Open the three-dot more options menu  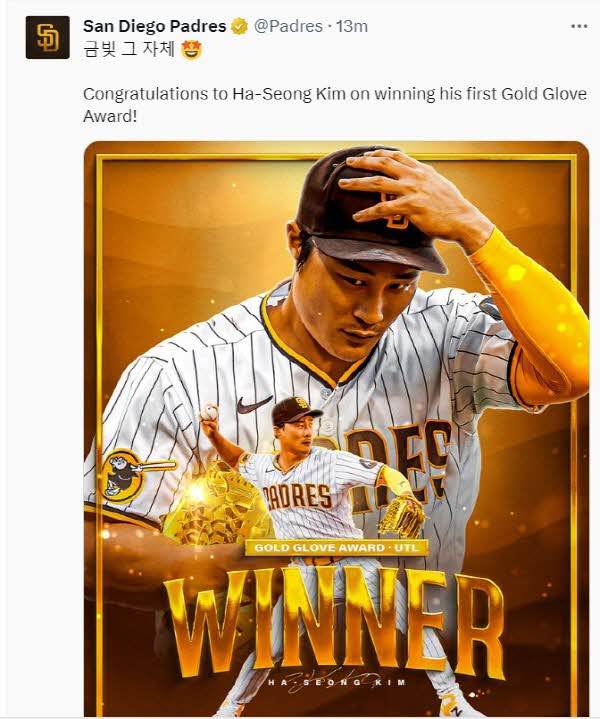click(579, 26)
